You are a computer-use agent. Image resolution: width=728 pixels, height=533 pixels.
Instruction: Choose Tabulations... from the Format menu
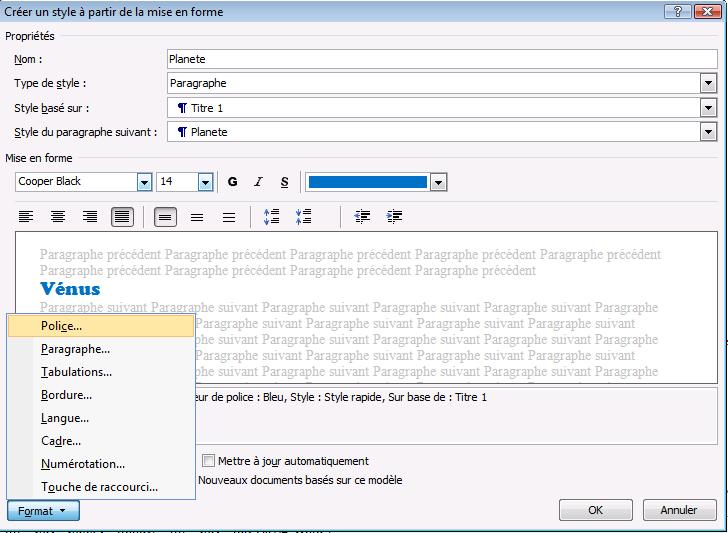point(101,372)
